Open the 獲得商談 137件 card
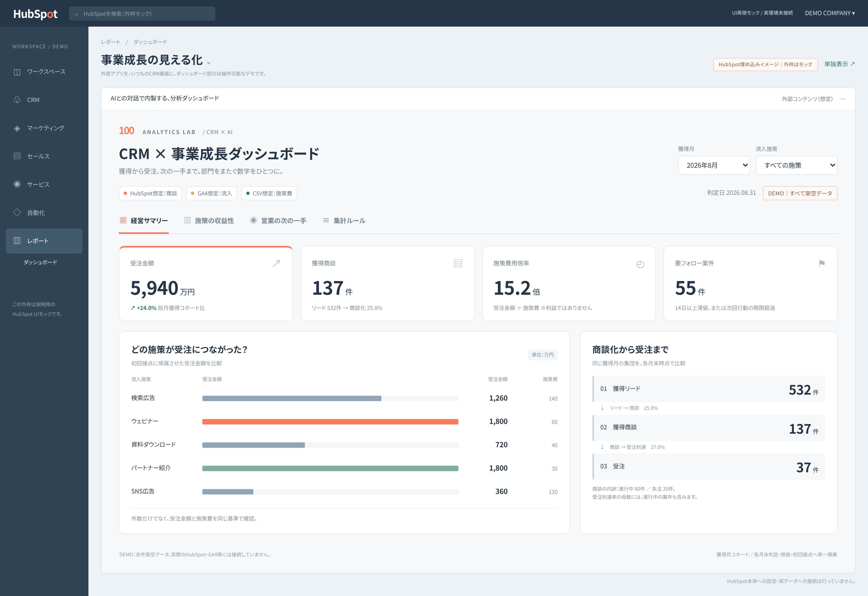The height and width of the screenshot is (596, 868). (387, 284)
